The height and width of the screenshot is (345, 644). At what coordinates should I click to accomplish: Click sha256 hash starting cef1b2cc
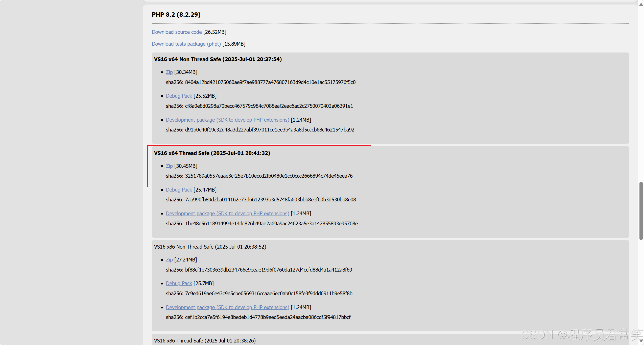[268, 317]
